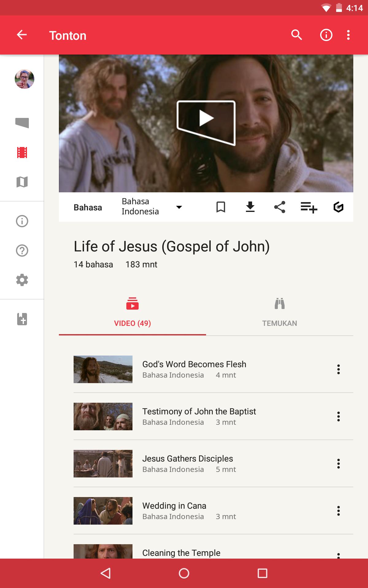Select the title God's Word Becomes Flesh
This screenshot has width=368, height=588.
[194, 364]
